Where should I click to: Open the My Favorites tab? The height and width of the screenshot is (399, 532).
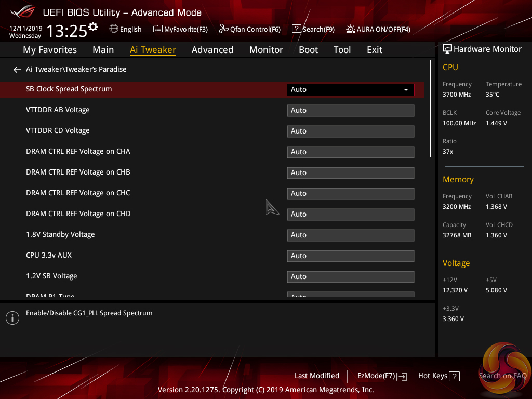(50, 50)
